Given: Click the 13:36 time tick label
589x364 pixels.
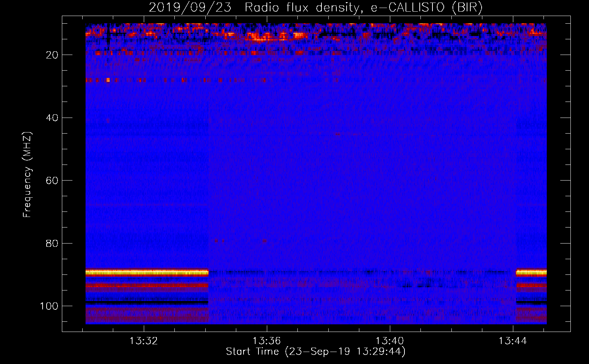Looking at the screenshot, I should pyautogui.click(x=267, y=341).
